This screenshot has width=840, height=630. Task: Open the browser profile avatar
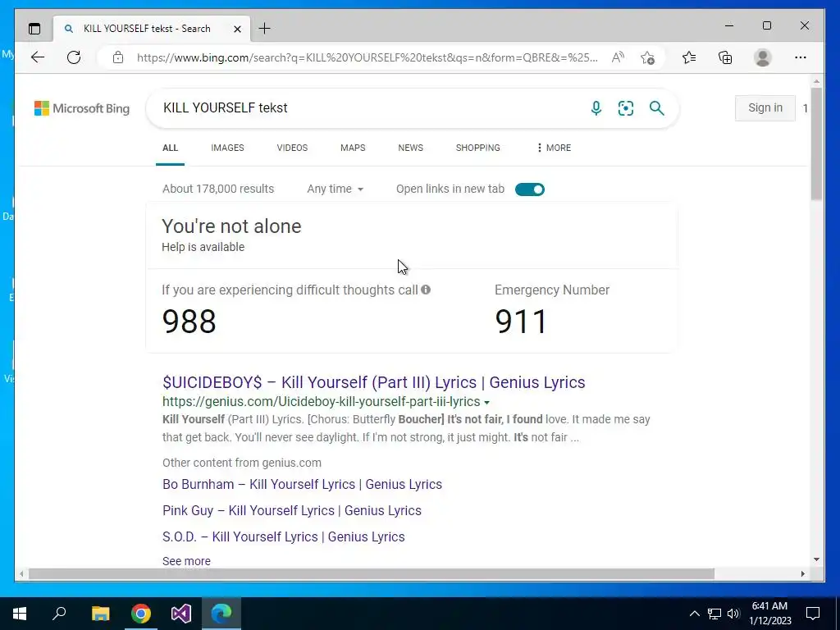(762, 57)
